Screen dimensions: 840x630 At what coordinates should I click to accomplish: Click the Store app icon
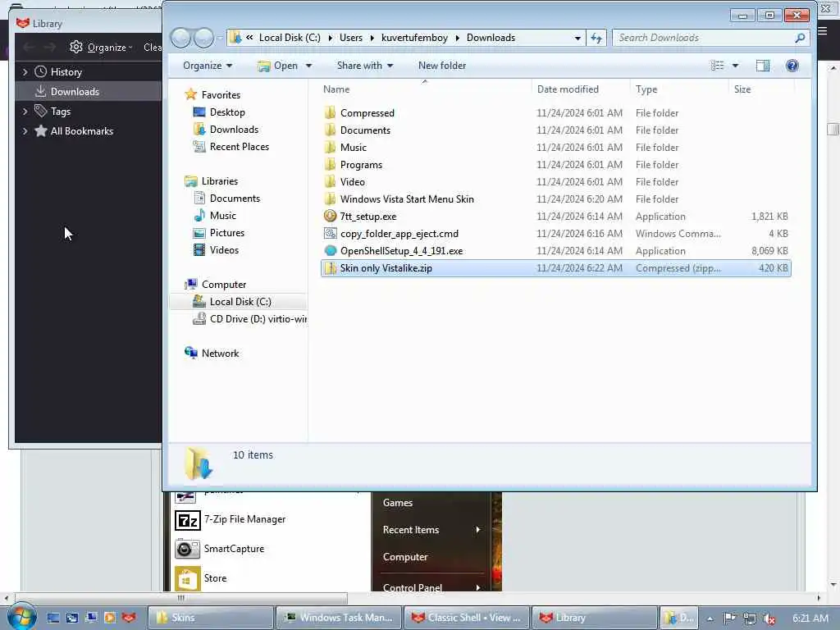click(x=188, y=578)
